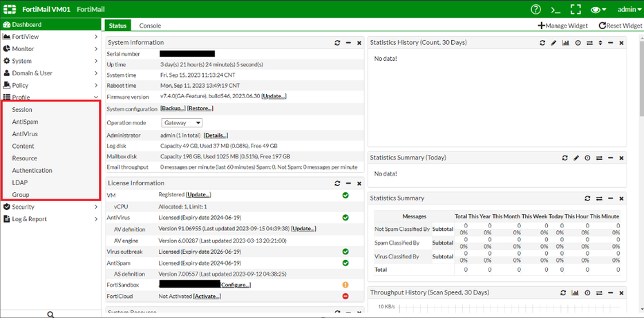The height and width of the screenshot is (318, 644).
Task: Click the FortiSandbox Configure link
Action: click(236, 285)
